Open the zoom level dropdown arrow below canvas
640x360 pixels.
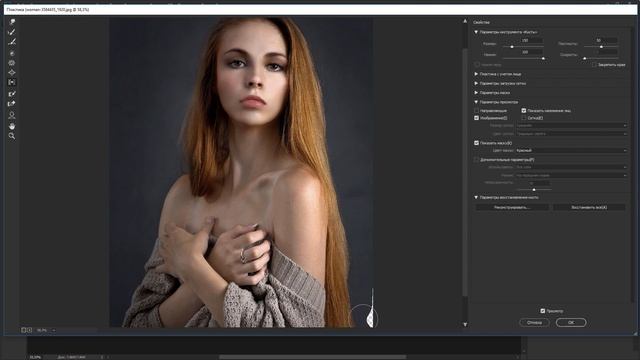[x=53, y=330]
